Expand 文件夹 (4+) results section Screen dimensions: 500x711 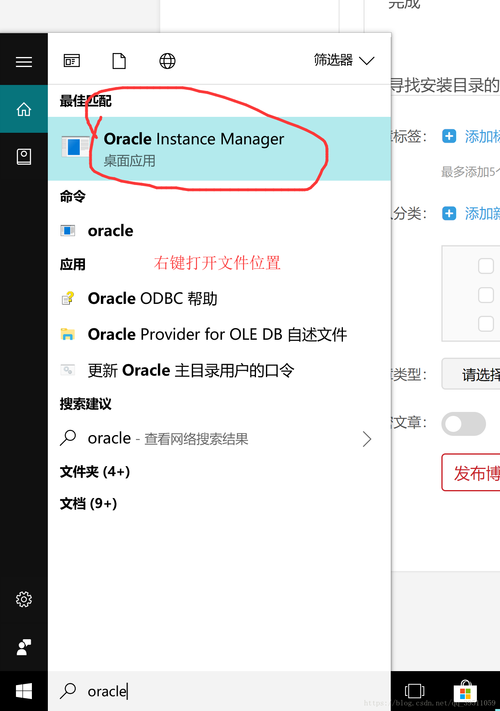tap(95, 472)
